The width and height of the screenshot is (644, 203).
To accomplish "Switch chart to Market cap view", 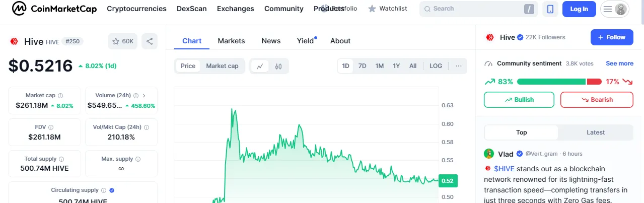I will (222, 66).
